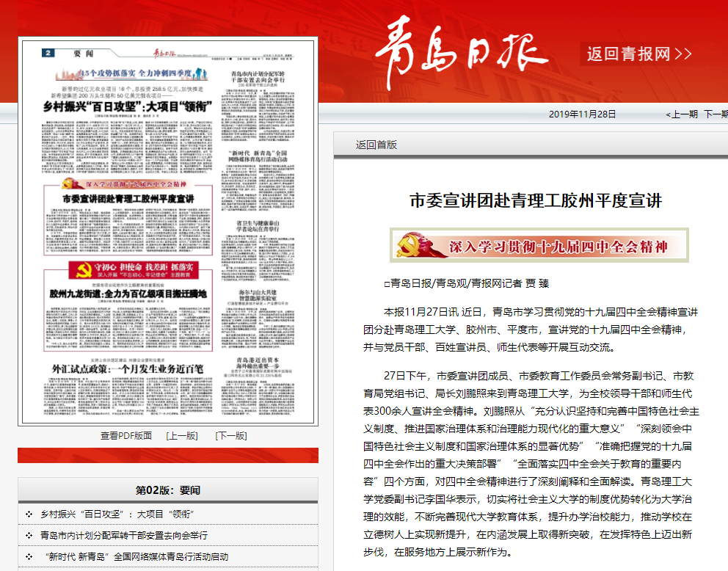Click bullet icon beside 新时代 新青岛 list item
The image size is (728, 571).
[x=29, y=557]
